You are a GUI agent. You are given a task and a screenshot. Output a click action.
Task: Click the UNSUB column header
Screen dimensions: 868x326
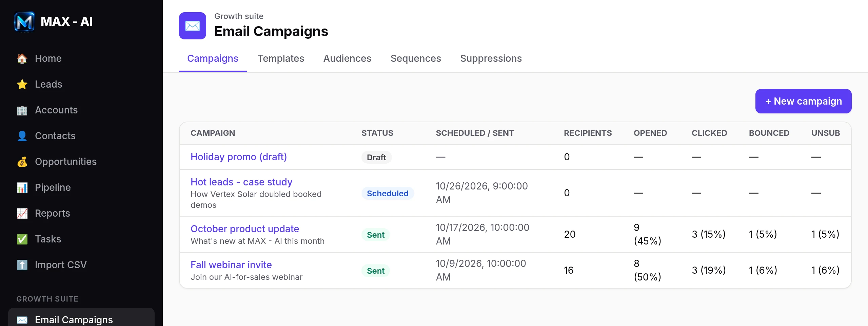coord(826,133)
